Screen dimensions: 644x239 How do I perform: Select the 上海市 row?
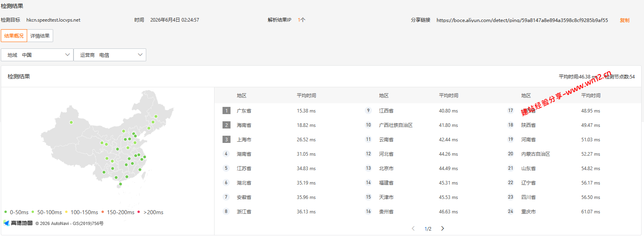pyautogui.click(x=286, y=140)
